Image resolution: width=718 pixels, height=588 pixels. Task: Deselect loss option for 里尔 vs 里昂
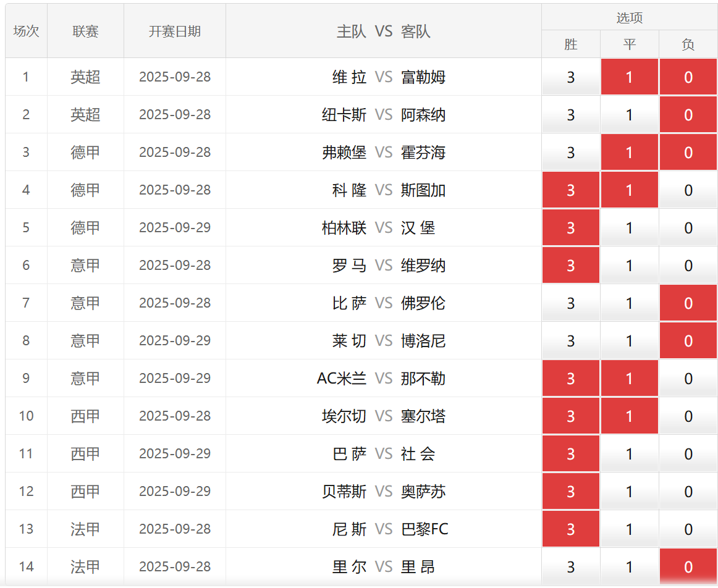[688, 567]
